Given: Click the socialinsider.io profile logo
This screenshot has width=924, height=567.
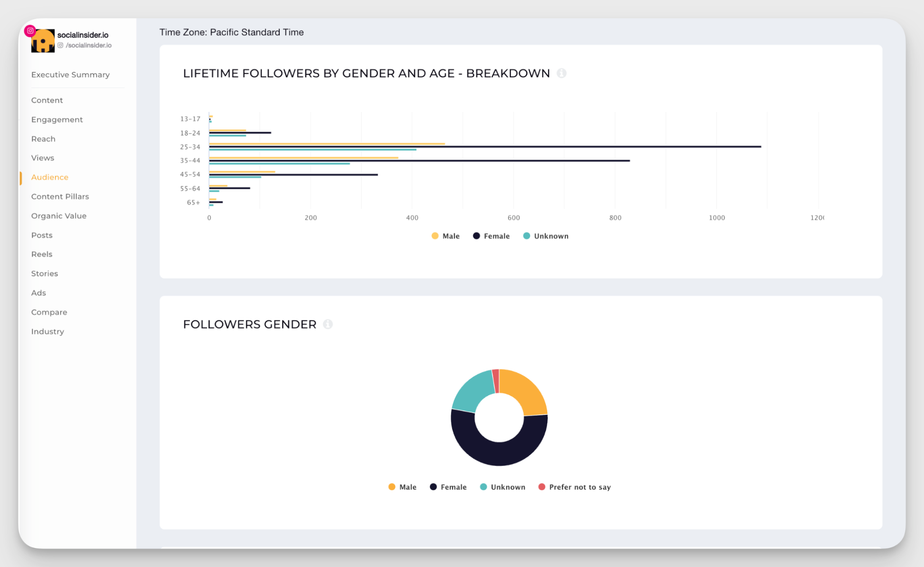Looking at the screenshot, I should pos(42,41).
